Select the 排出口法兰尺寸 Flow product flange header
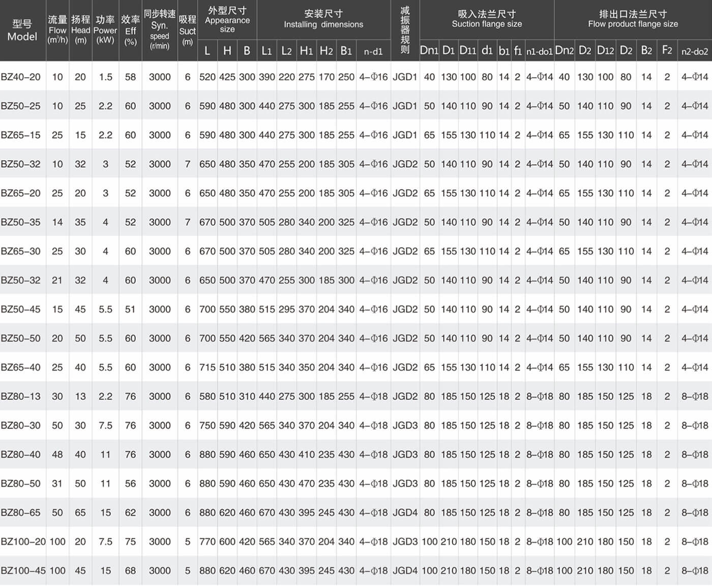The height and width of the screenshot is (588, 712). click(633, 19)
